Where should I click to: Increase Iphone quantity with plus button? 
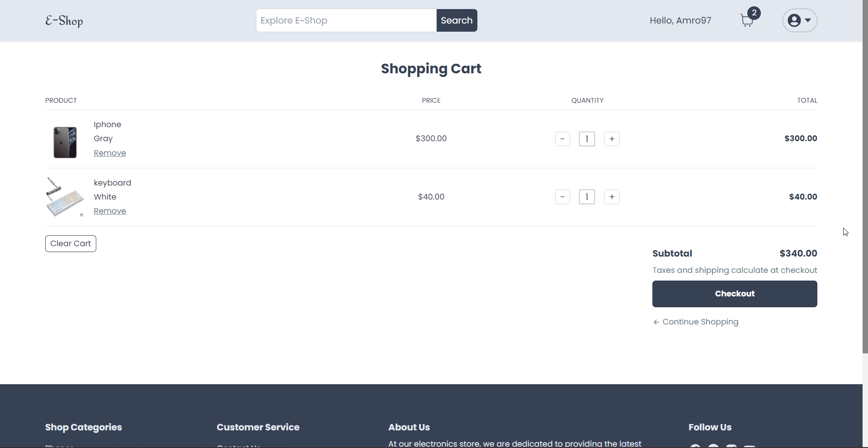[x=612, y=139]
